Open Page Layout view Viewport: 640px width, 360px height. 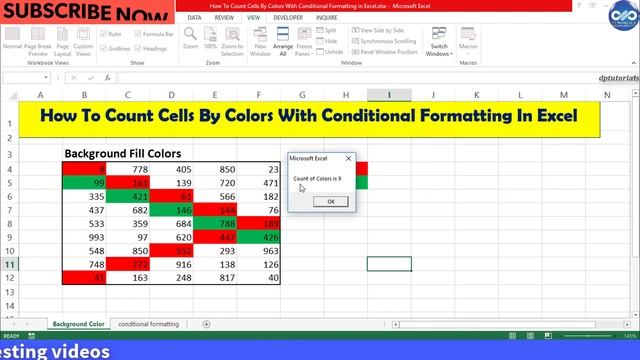point(62,42)
